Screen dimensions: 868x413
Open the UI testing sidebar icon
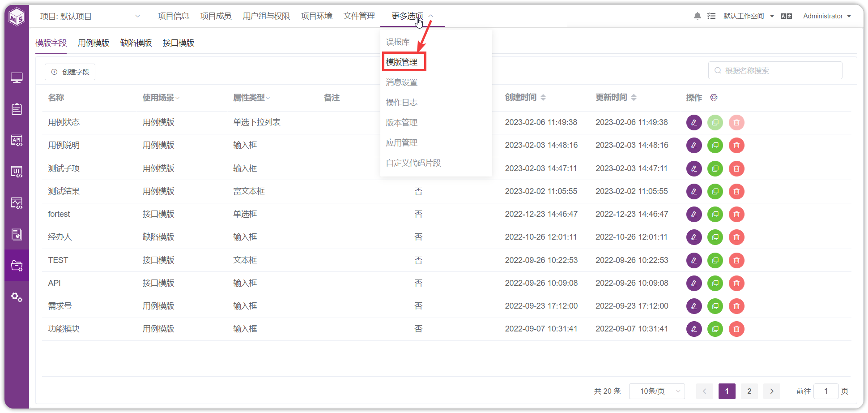click(17, 172)
